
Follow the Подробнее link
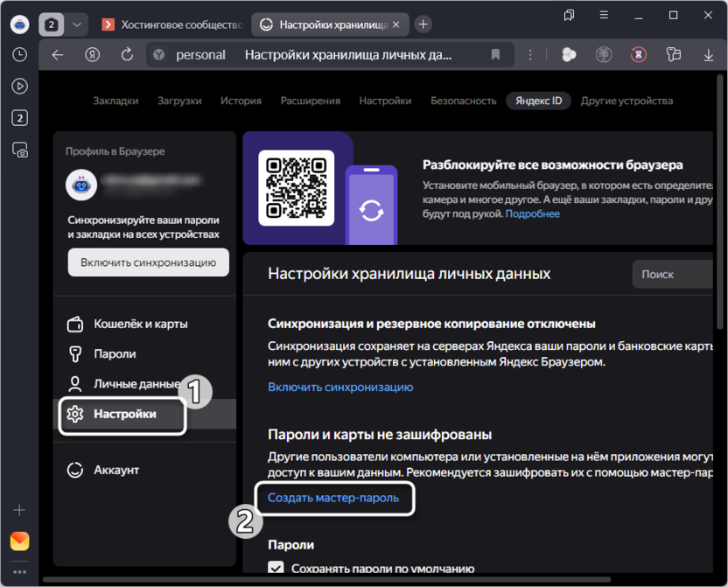point(532,214)
